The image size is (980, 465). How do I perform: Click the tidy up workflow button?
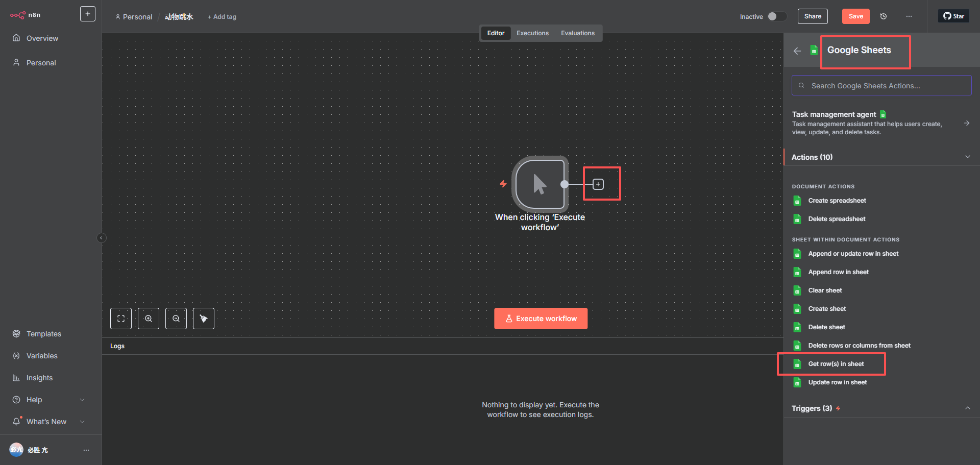pos(204,319)
